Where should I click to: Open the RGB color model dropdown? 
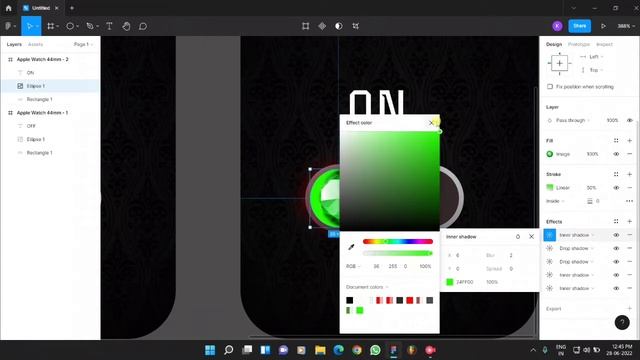353,266
